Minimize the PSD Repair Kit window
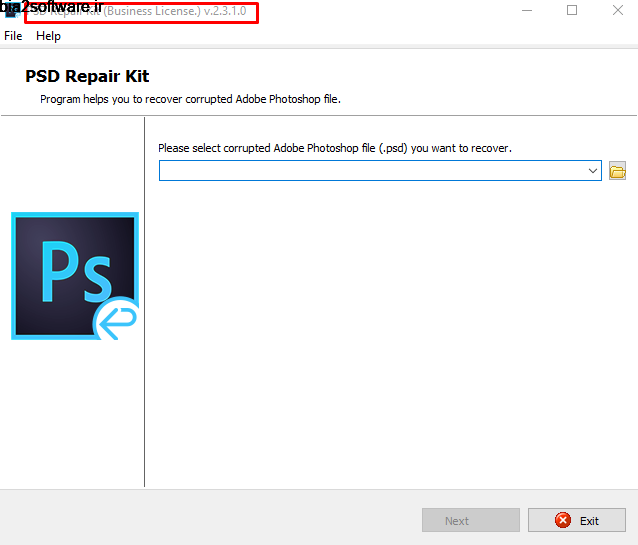 [x=525, y=11]
